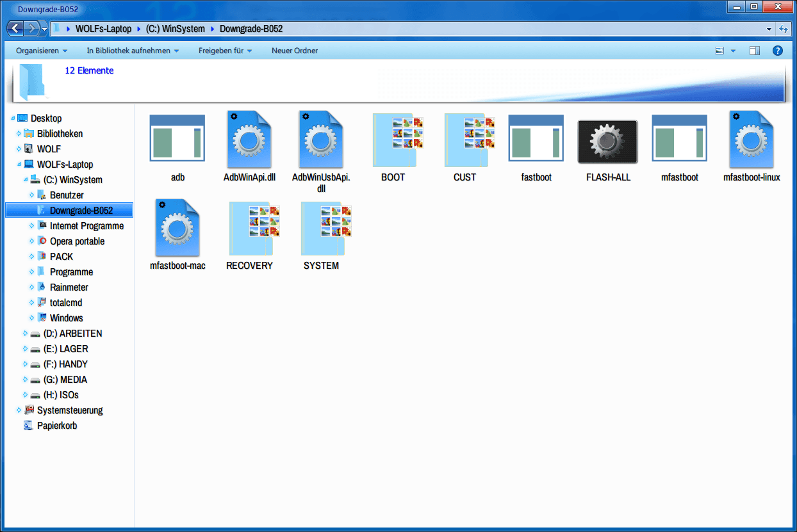
Task: Select the AdbWinApi.dll file
Action: [x=249, y=147]
